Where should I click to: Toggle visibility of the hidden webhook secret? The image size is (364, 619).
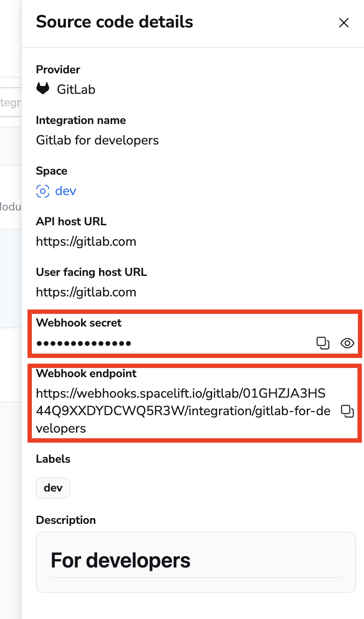(x=347, y=343)
